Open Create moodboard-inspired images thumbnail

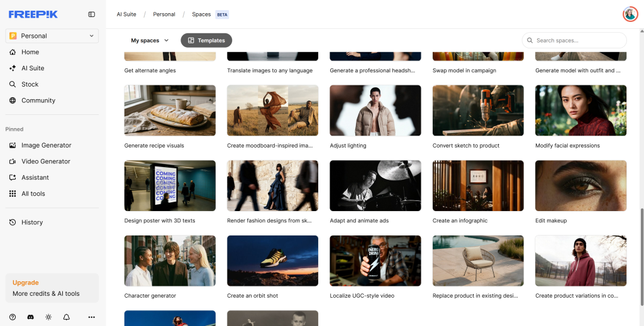273,111
